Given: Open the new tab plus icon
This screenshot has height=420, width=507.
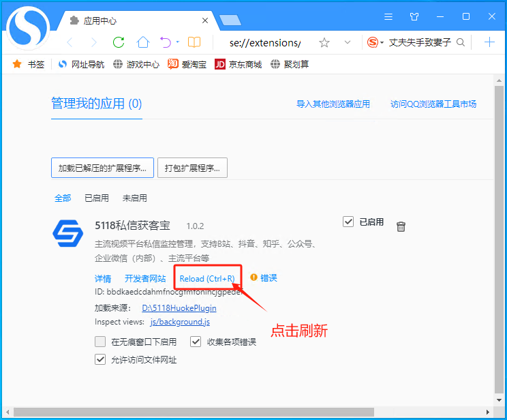Looking at the screenshot, I should (x=489, y=42).
